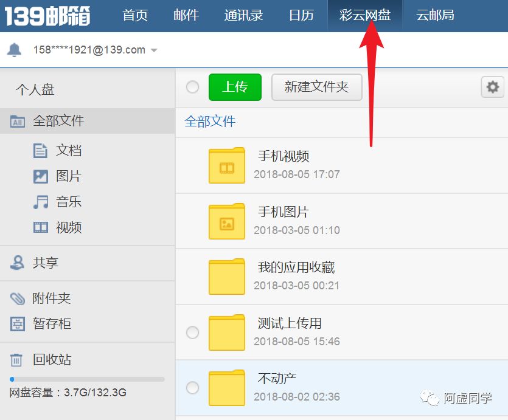Click the 测试上传用 folder name
508x420 pixels.
coord(290,323)
